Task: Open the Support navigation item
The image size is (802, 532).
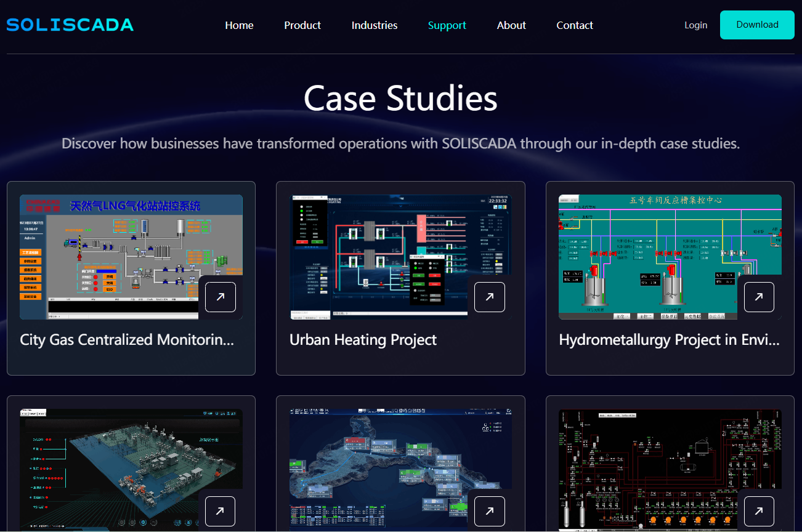Action: [447, 25]
